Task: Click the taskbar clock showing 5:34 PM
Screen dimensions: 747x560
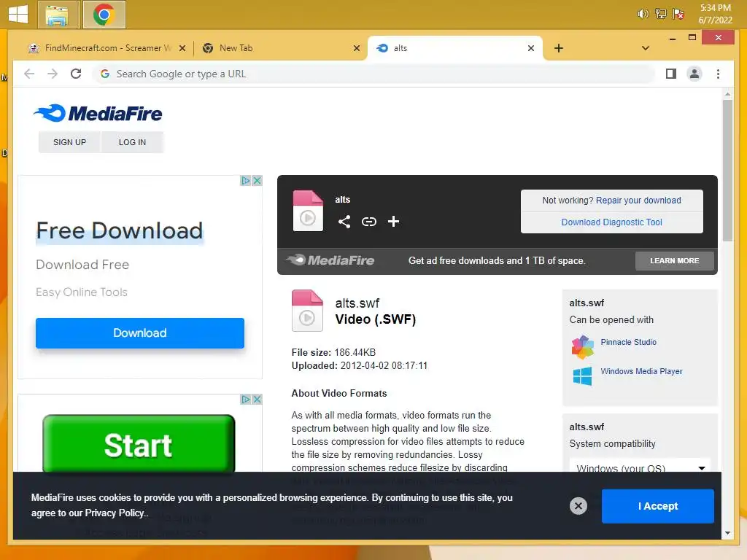Action: click(x=715, y=14)
